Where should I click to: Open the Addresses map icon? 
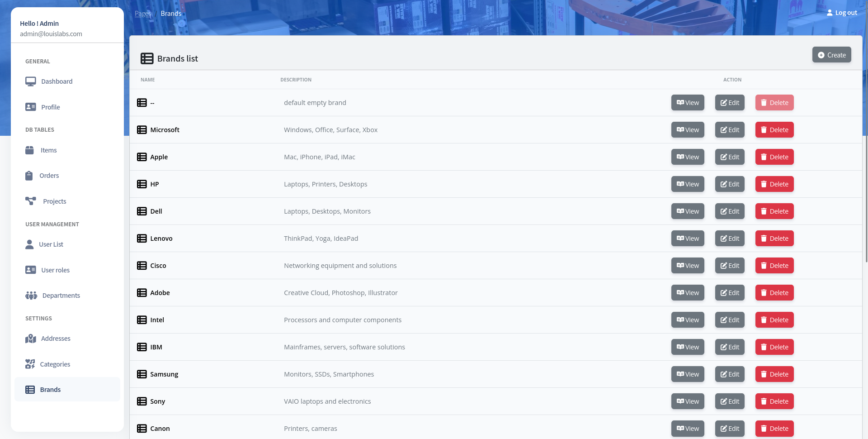(31, 339)
